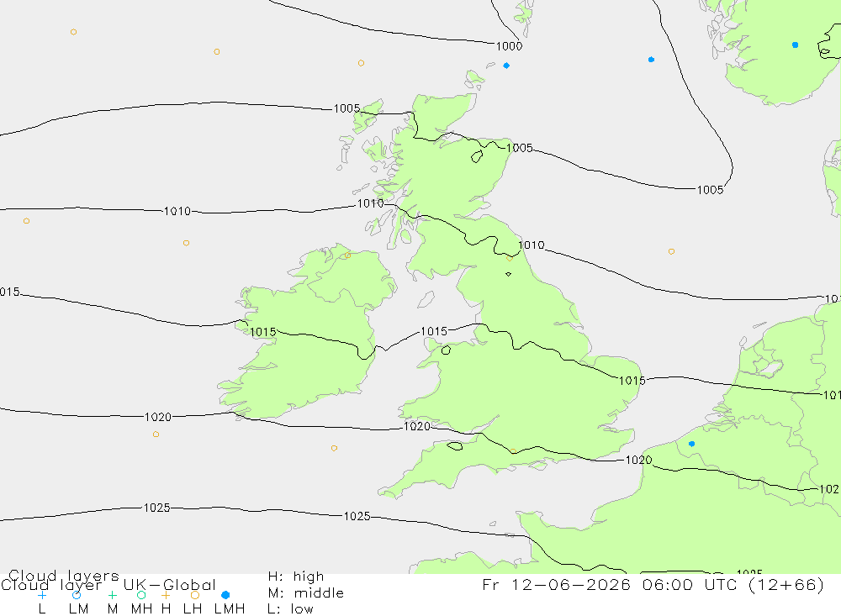This screenshot has height=616, width=841.
Task: Click the LH circle just below the 1010 label in northern England
Action: point(510,258)
